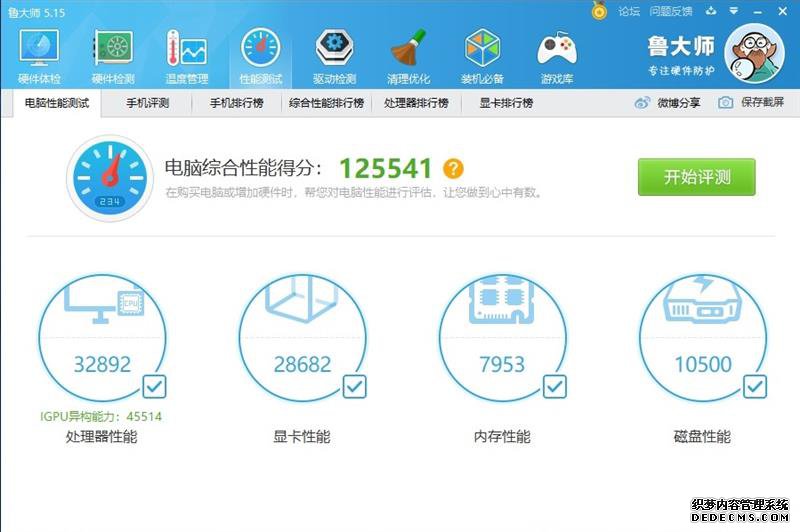800x532 pixels.
Task: Click the 鲁大师 5.15 title text
Action: [37, 12]
